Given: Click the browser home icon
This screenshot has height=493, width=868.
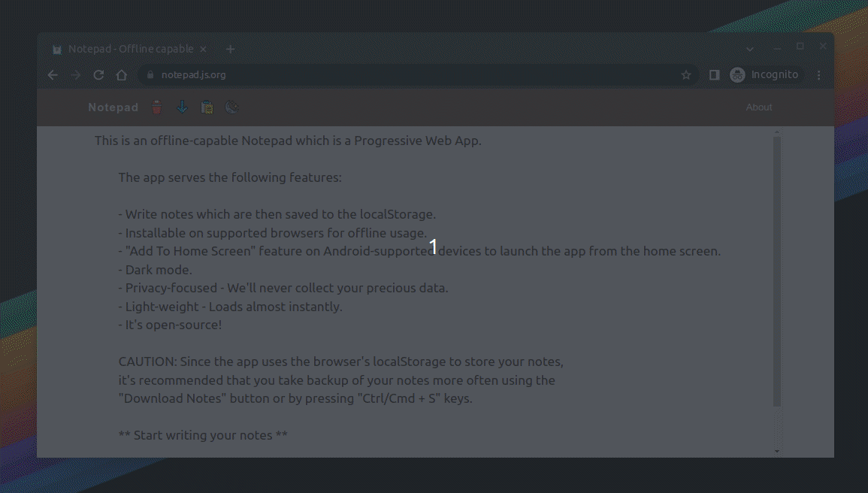Looking at the screenshot, I should pos(122,74).
